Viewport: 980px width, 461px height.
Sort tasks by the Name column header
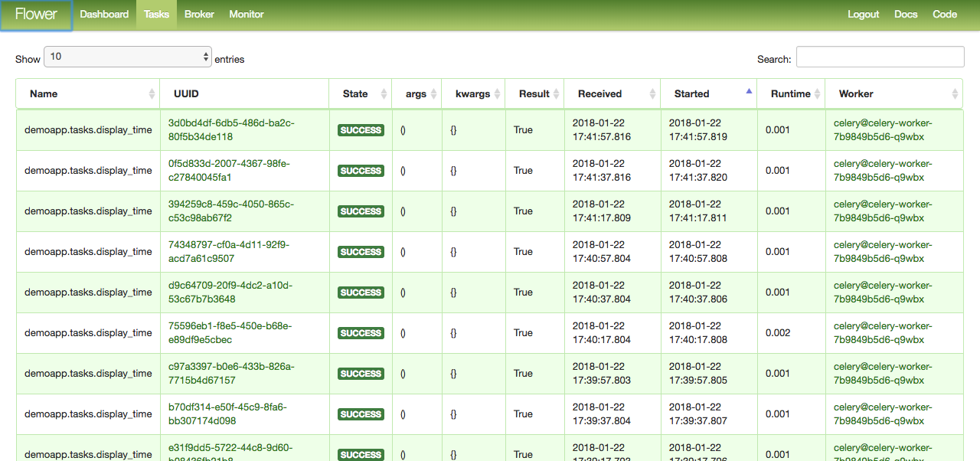pyautogui.click(x=44, y=93)
